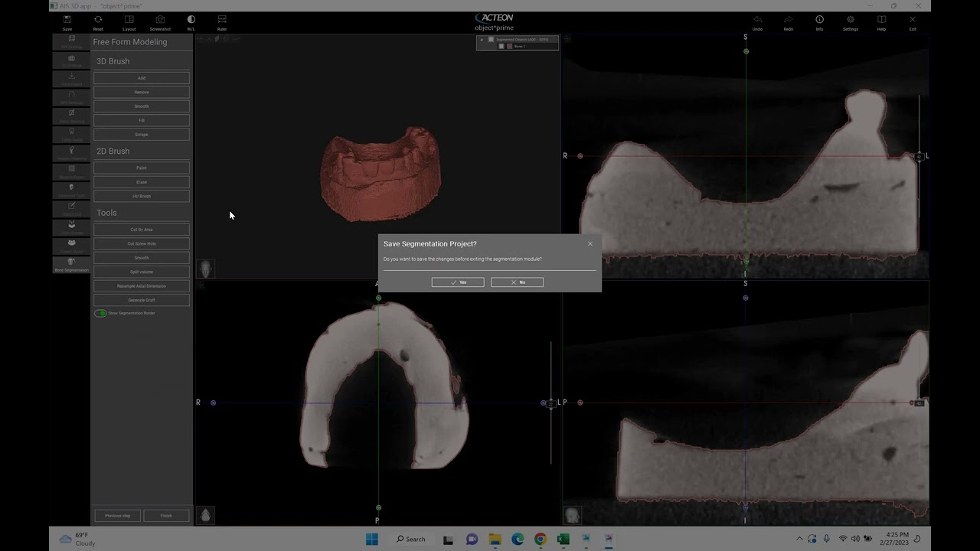Collapse the Segmented Objects tree arrow
The width and height of the screenshot is (980, 551).
pyautogui.click(x=482, y=39)
